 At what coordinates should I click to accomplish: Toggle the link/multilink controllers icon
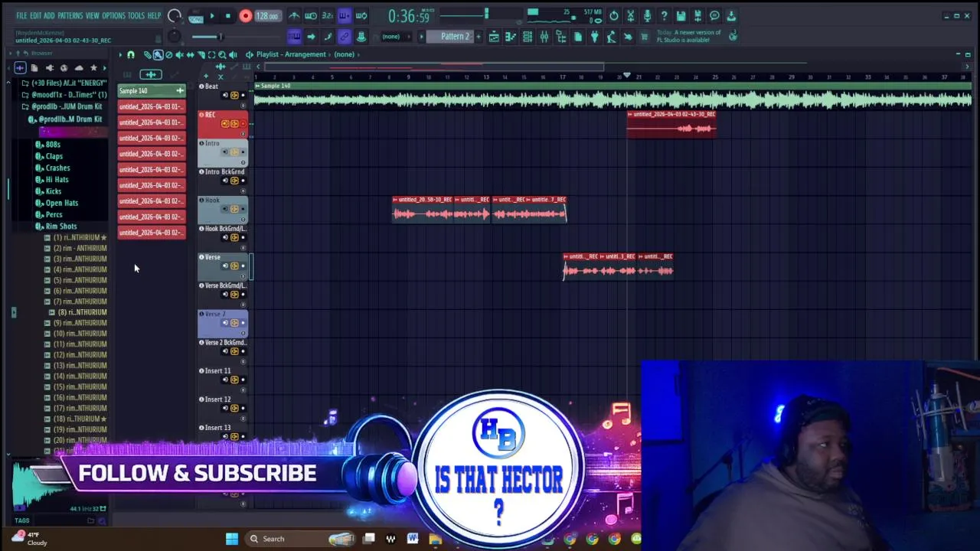(x=344, y=37)
